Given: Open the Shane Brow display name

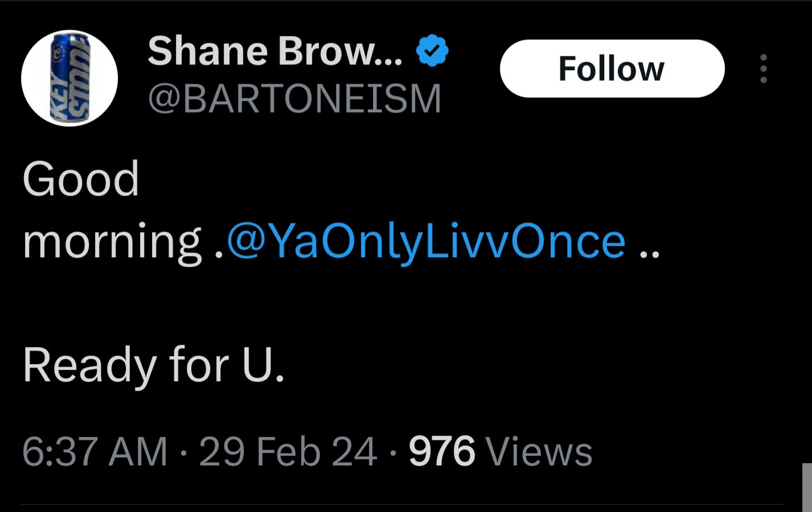Looking at the screenshot, I should click(274, 51).
